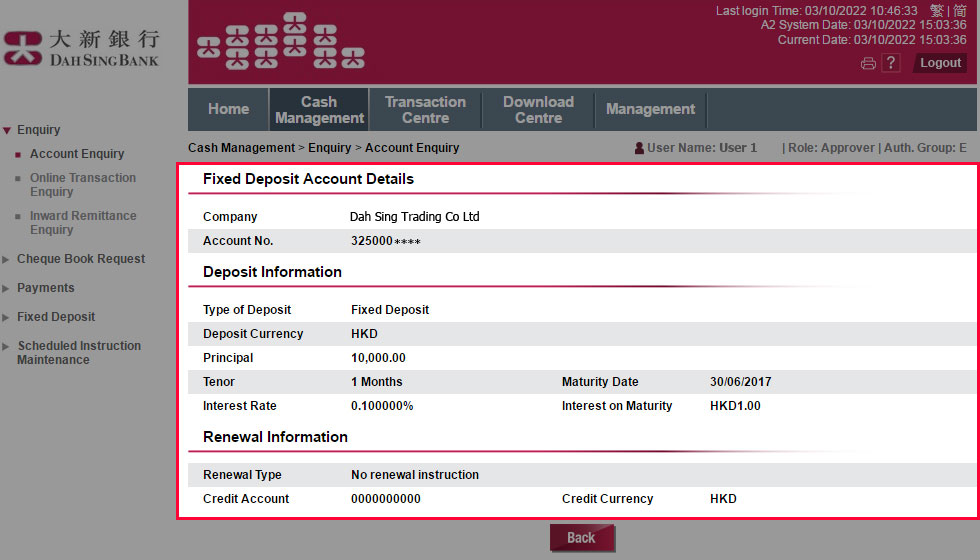Open the Download Centre tab
The image size is (980, 560).
pos(538,109)
